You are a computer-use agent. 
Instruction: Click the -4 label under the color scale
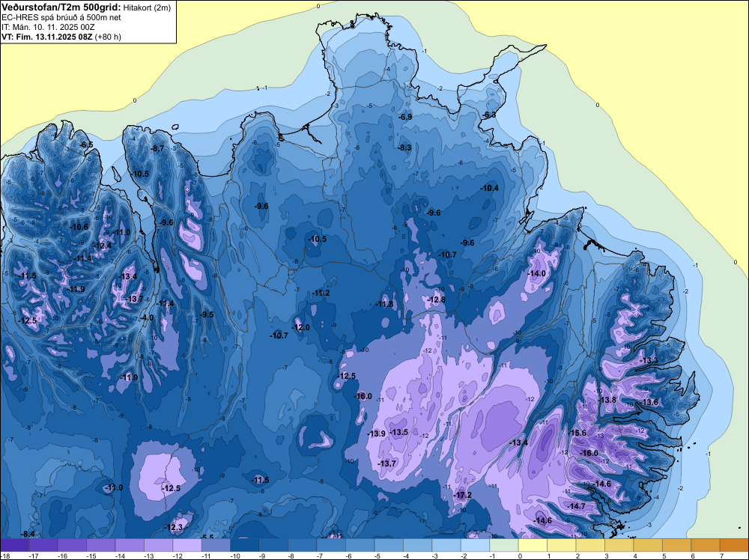407,556
